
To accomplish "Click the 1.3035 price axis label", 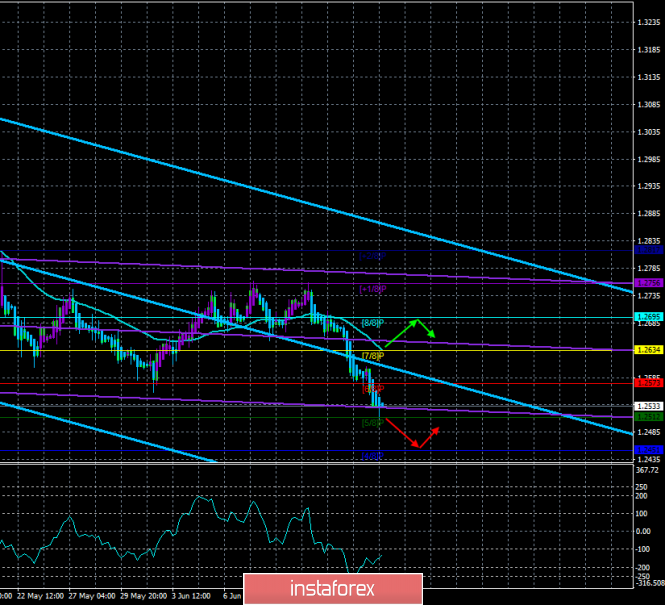I will [x=649, y=132].
